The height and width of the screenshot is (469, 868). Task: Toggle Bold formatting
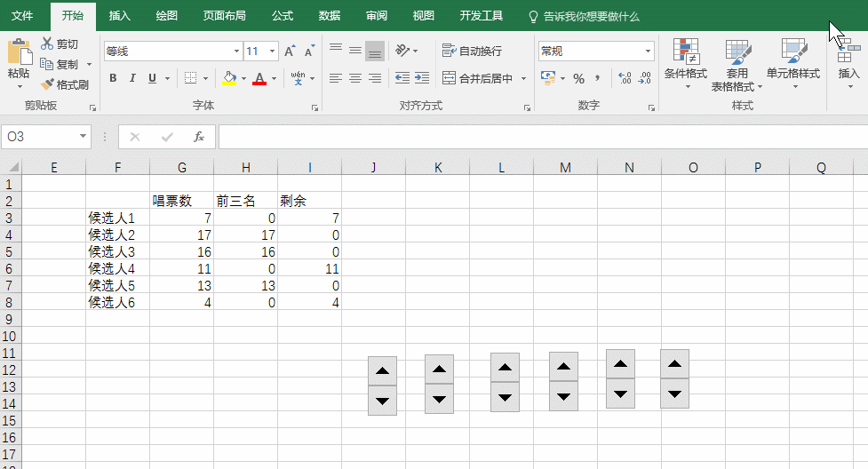pyautogui.click(x=113, y=78)
